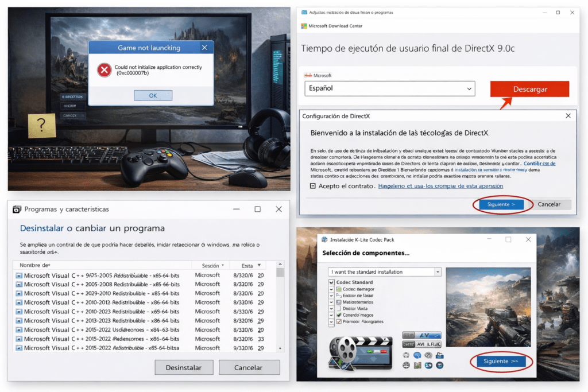The height and width of the screenshot is (392, 588).
Task: Click the red error X icon in the game dialog
Action: (x=105, y=69)
